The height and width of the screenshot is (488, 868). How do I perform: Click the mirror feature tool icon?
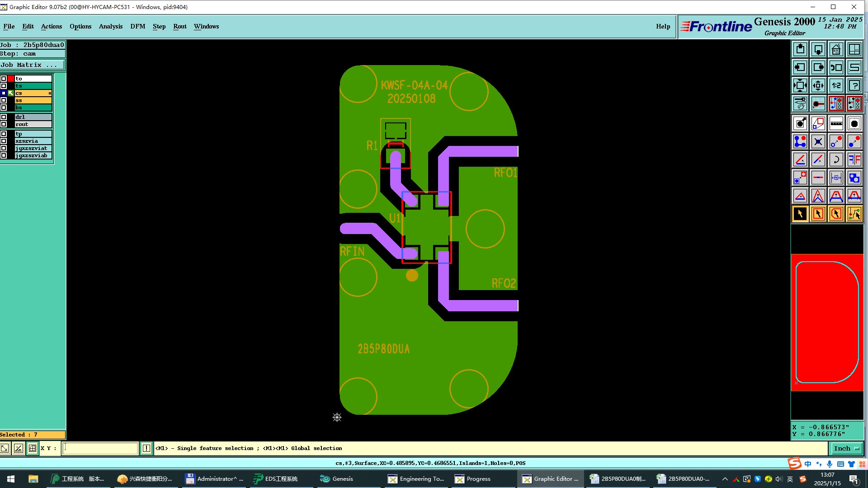854,160
